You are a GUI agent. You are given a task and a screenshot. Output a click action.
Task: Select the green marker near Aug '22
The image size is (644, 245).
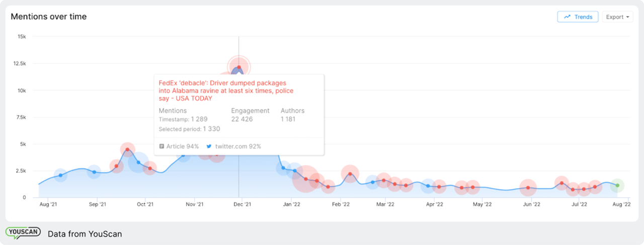pos(617,186)
